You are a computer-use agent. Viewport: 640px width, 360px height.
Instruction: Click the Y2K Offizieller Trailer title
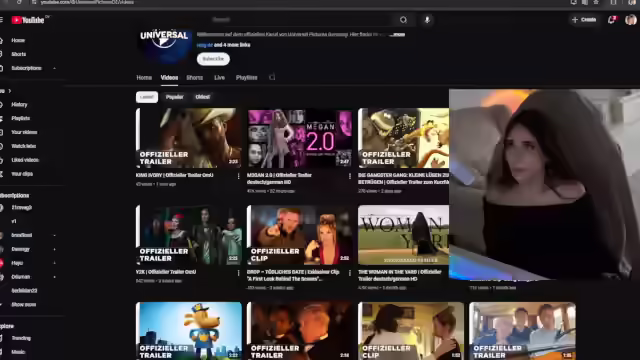(x=166, y=272)
